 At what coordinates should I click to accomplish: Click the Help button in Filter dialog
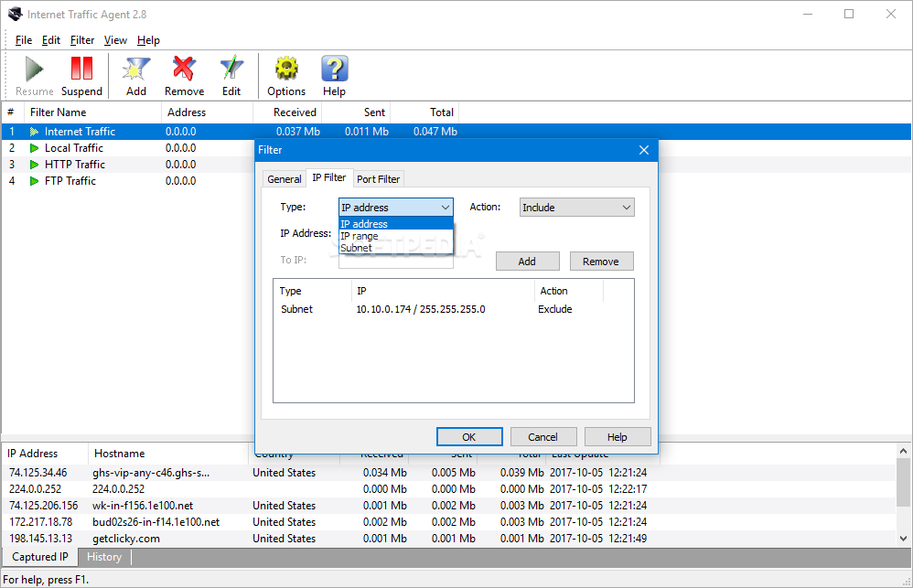coord(618,437)
